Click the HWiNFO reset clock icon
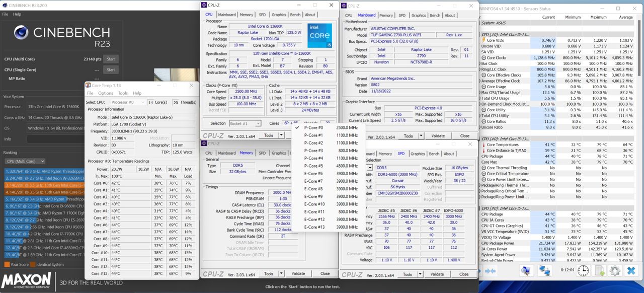 pos(583,271)
